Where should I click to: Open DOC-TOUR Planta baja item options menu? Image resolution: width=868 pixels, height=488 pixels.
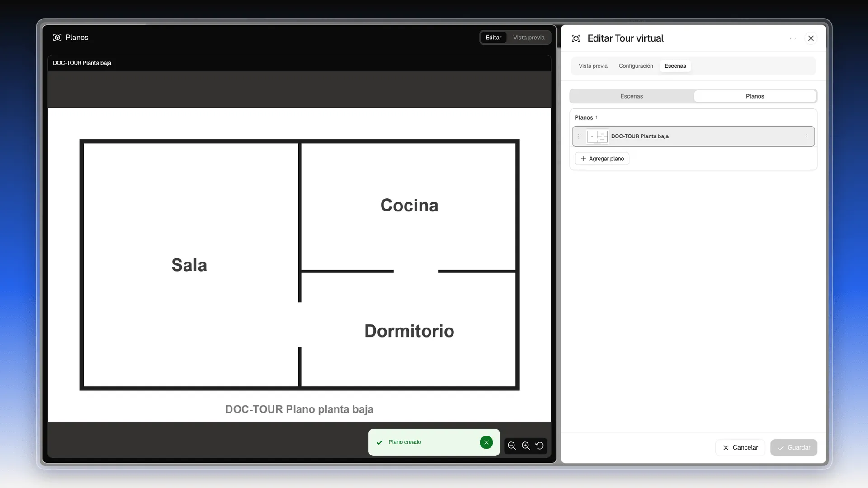tap(807, 136)
